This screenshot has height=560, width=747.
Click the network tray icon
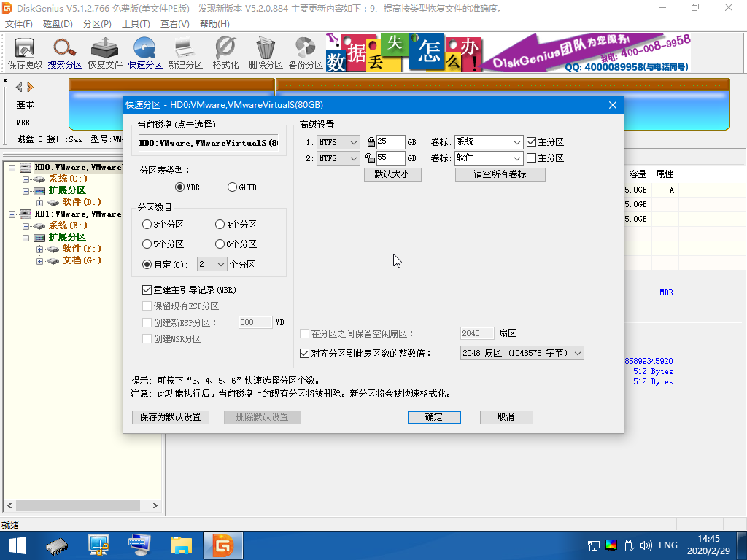pyautogui.click(x=594, y=545)
